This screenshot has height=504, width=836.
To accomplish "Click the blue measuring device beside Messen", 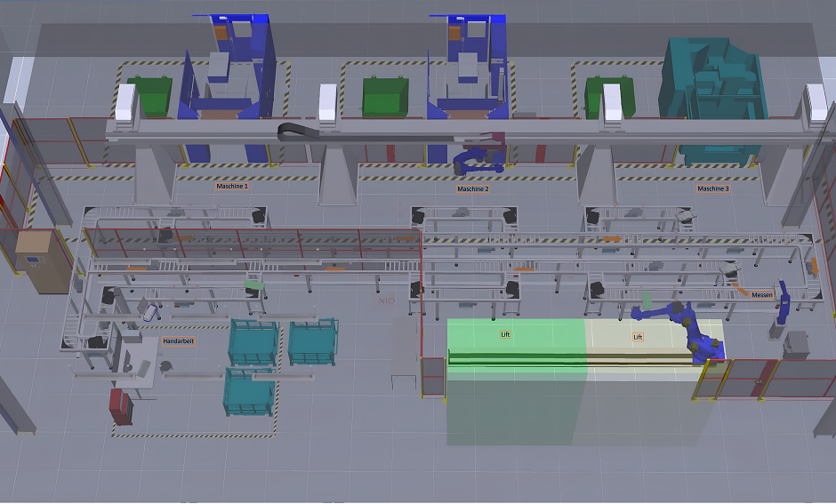I will click(785, 301).
